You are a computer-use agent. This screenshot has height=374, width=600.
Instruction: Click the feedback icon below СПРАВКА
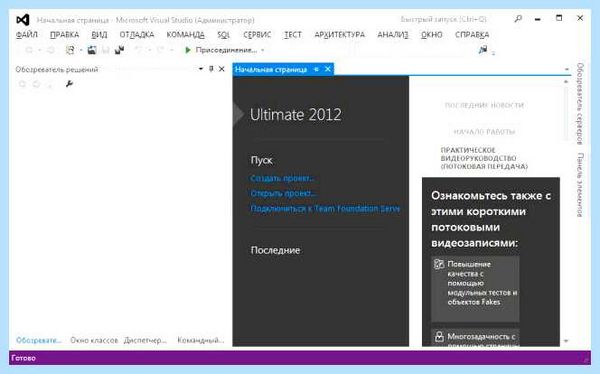point(483,50)
